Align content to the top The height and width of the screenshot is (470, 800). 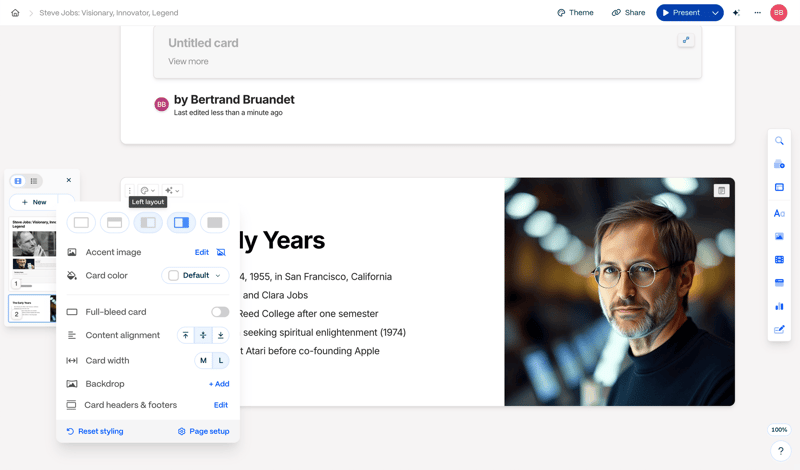pyautogui.click(x=185, y=336)
